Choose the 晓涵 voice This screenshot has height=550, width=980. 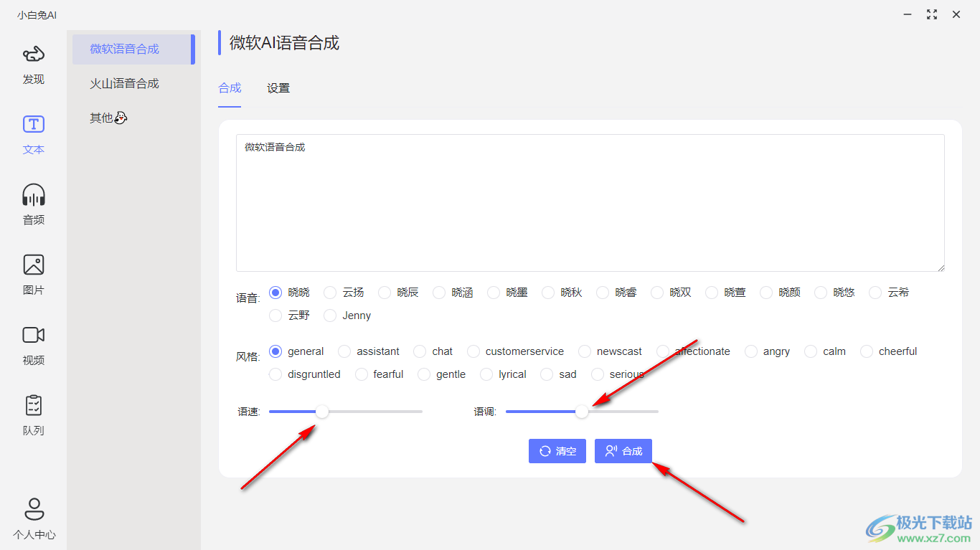point(453,293)
